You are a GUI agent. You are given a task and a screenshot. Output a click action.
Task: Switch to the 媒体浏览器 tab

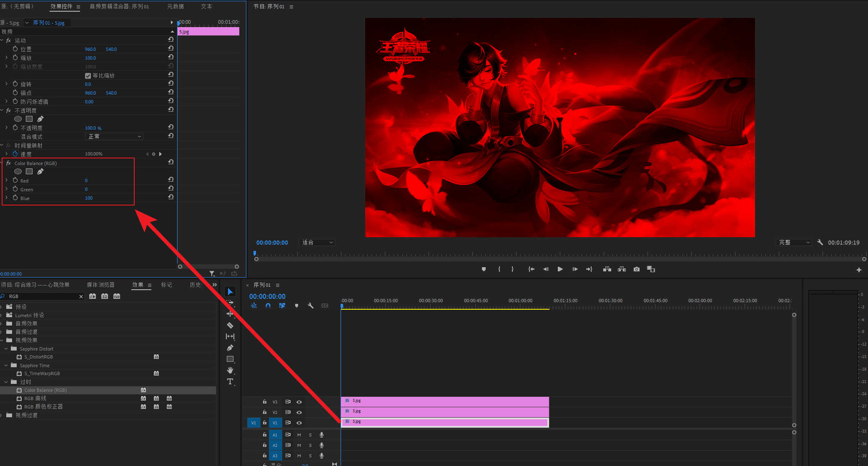click(x=100, y=285)
